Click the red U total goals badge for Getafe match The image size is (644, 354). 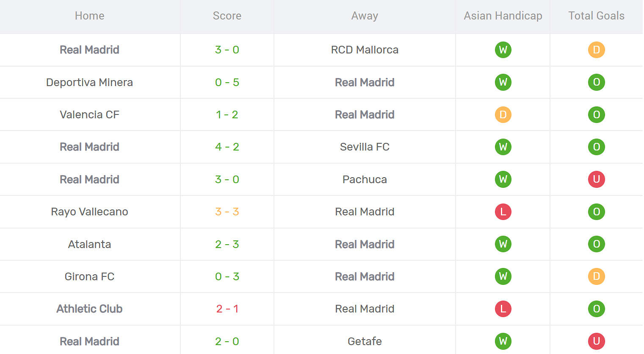(596, 341)
